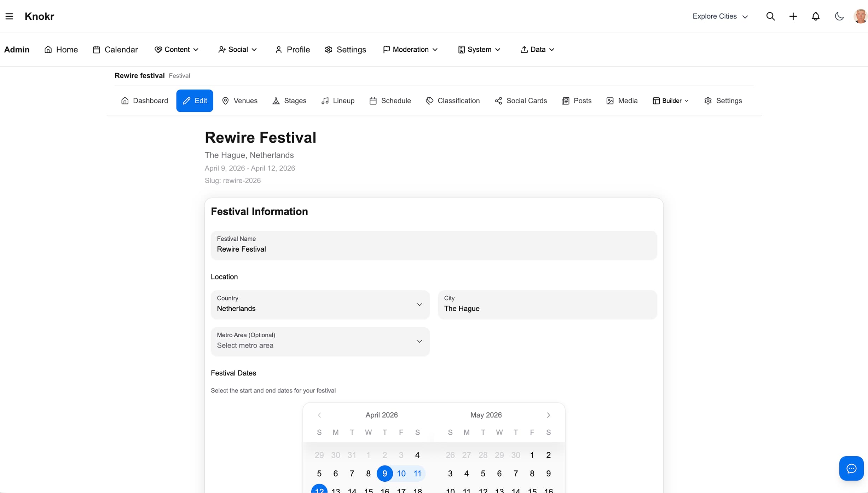Select May 1 as an end date
Screen dimensions: 868x493
point(532,455)
